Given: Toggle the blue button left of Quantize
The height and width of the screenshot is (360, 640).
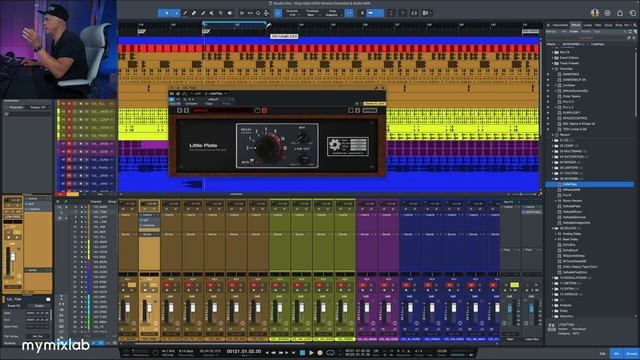Looking at the screenshot, I should (278, 13).
